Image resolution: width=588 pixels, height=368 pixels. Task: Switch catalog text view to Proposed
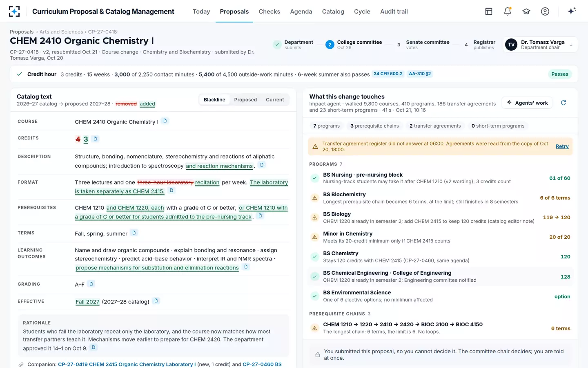coord(245,100)
